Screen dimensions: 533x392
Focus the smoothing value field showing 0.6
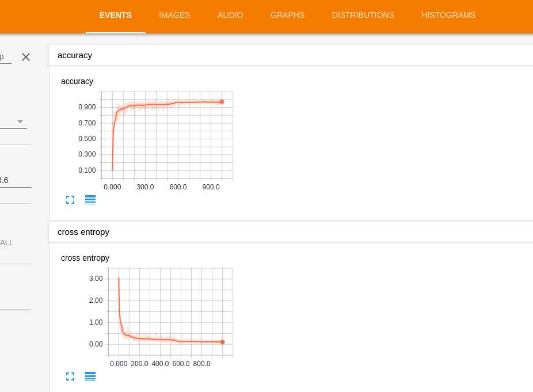[16, 180]
